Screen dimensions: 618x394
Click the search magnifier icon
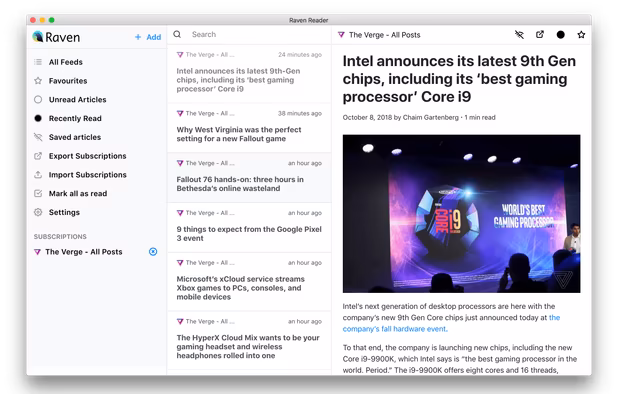click(177, 34)
